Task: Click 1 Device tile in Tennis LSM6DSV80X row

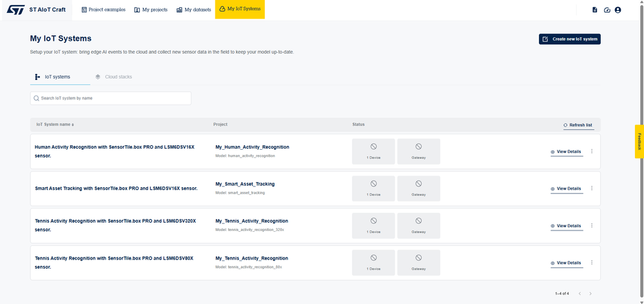Action: (373, 263)
